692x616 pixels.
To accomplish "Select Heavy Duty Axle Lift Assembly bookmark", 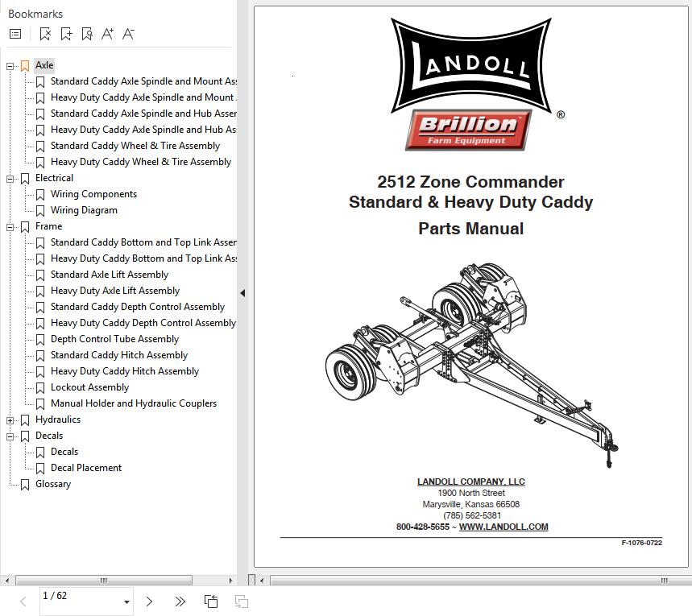I will click(x=115, y=291).
